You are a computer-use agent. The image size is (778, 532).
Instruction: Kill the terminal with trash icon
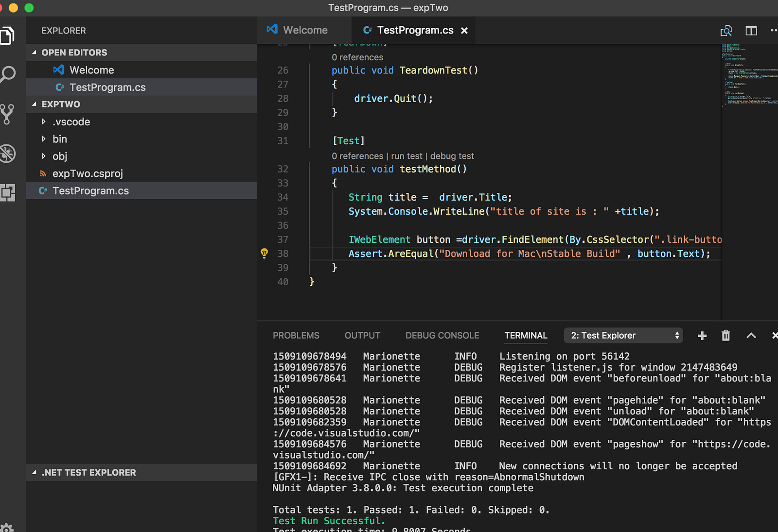point(726,335)
